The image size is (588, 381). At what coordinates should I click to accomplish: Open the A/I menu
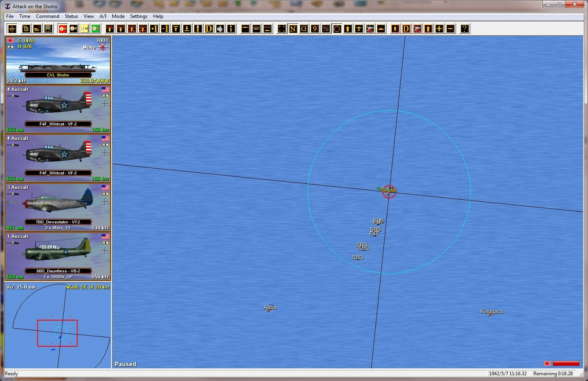103,16
